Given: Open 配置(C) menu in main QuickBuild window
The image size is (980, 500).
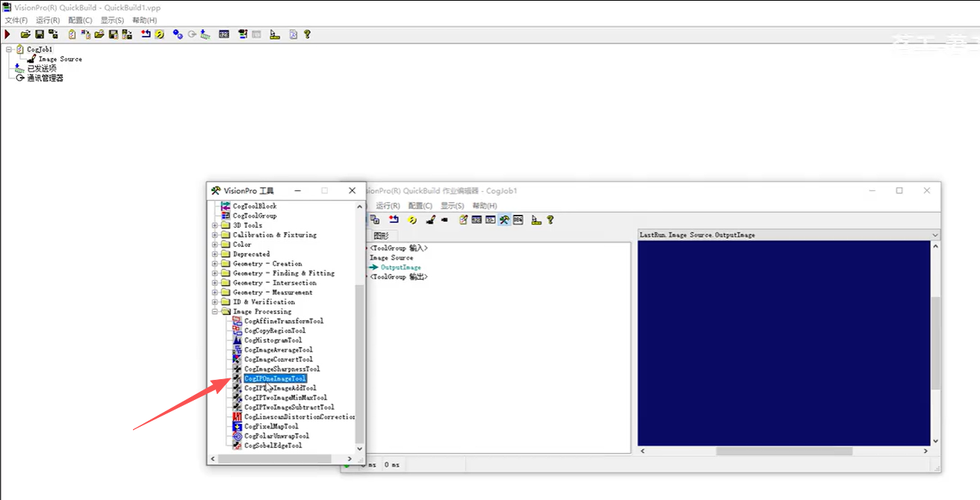Looking at the screenshot, I should [80, 20].
